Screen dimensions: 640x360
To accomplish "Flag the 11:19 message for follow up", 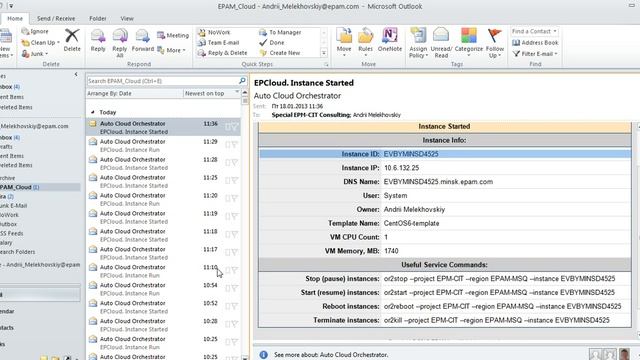I will pyautogui.click(x=234, y=217).
